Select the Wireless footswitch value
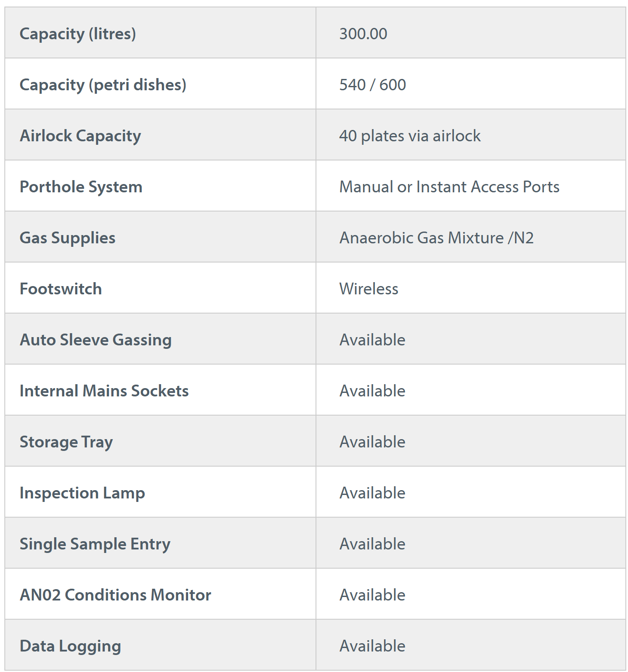628x672 pixels. [x=369, y=289]
